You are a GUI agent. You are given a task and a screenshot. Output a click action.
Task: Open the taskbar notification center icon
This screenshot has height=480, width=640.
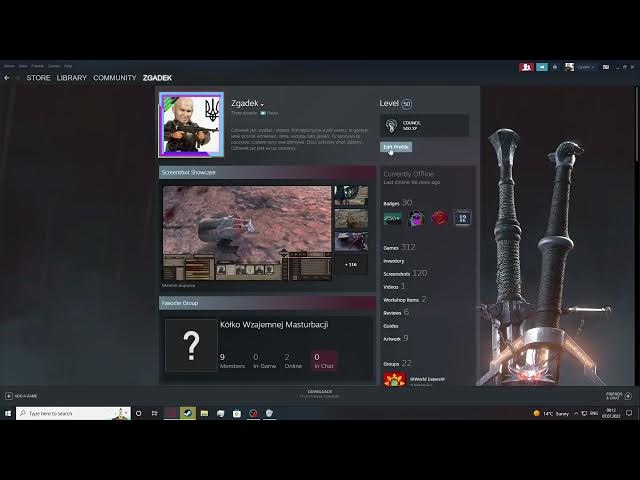pos(629,413)
